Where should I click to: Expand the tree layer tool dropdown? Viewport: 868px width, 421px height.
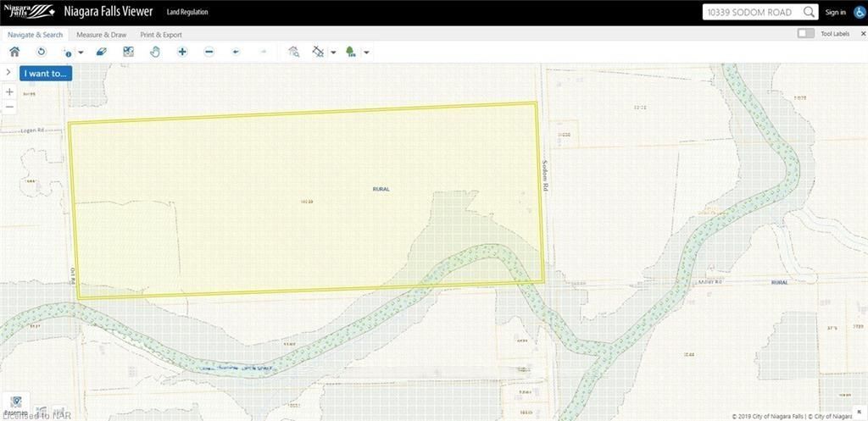[x=366, y=53]
